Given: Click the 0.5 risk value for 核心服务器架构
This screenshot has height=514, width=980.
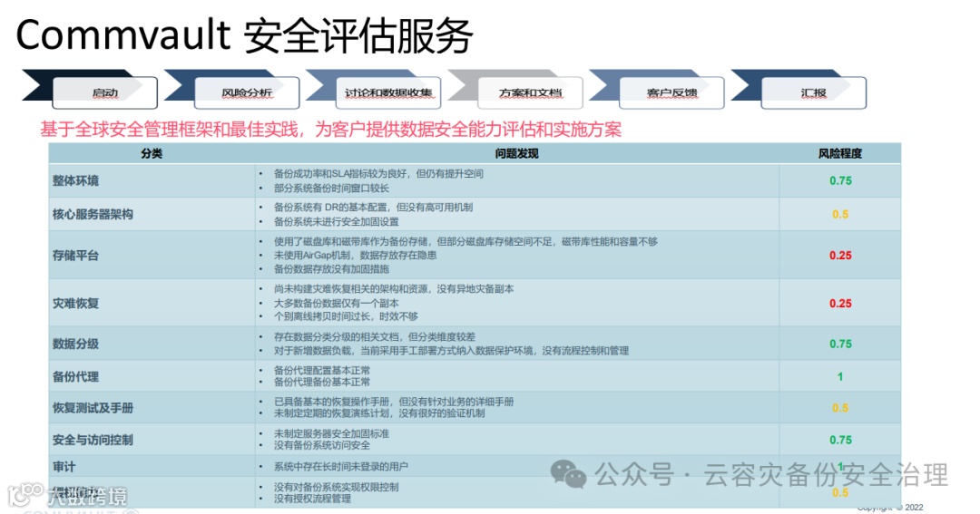Looking at the screenshot, I should click(840, 214).
